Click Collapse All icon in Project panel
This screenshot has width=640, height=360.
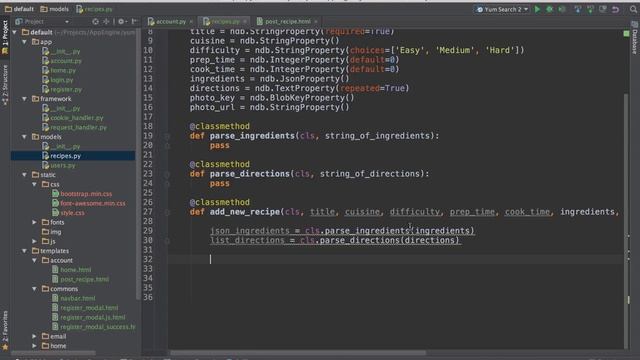[106, 21]
